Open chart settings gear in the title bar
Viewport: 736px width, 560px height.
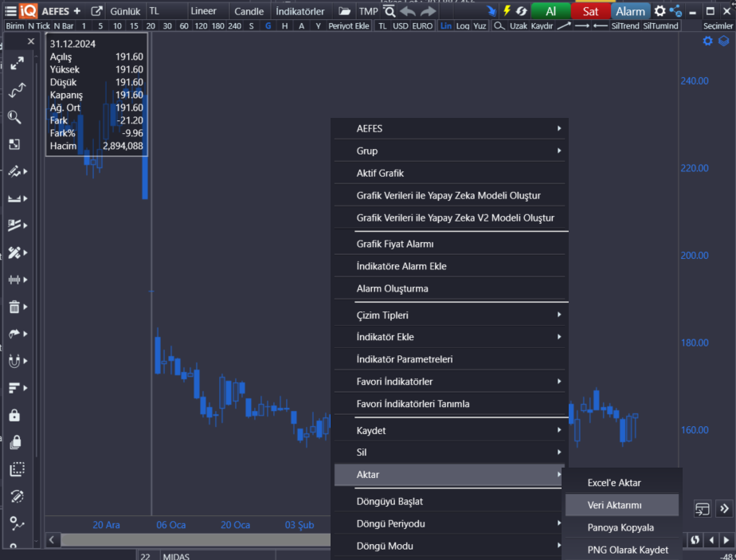click(x=660, y=11)
